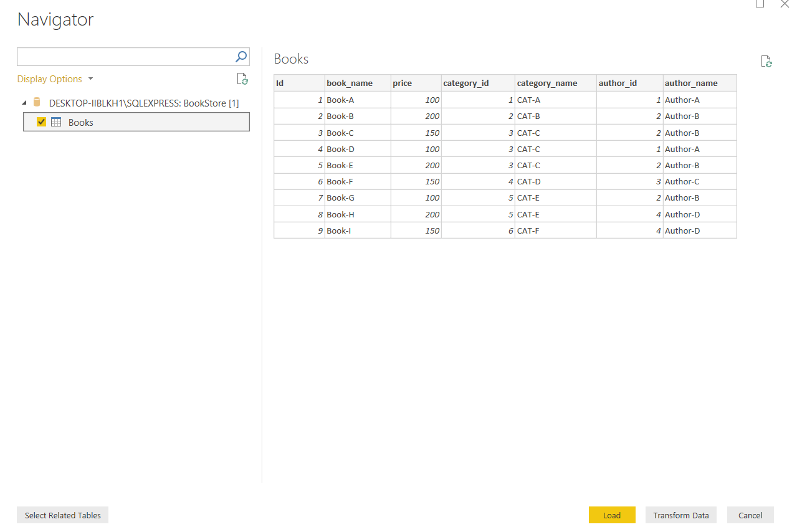Click the Navigator dialog title

(x=55, y=19)
